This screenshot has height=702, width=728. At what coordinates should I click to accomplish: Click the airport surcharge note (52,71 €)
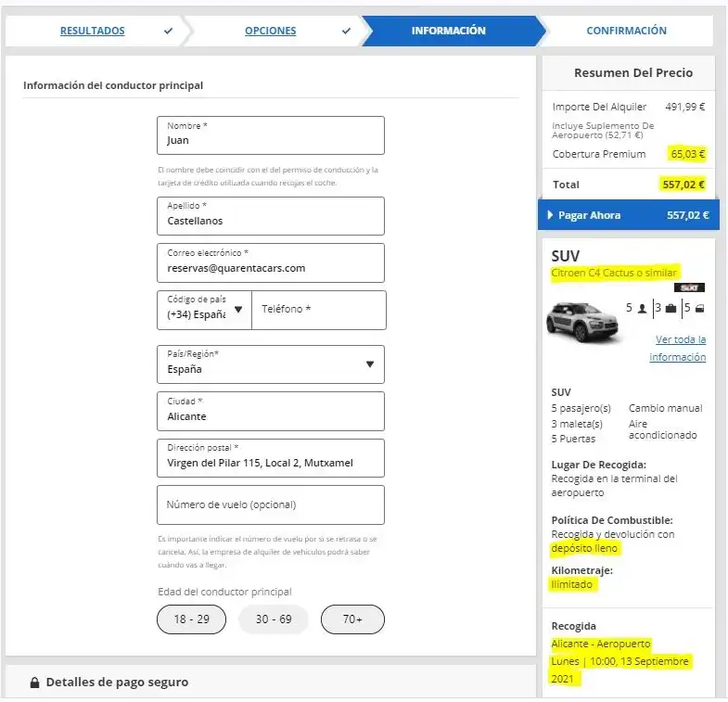pyautogui.click(x=603, y=131)
